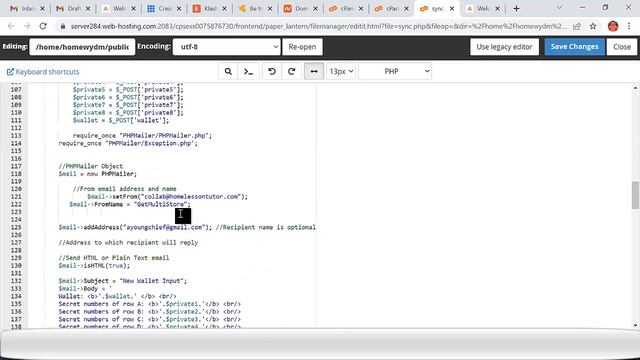Close the Gmail Inbox tab

42,9
